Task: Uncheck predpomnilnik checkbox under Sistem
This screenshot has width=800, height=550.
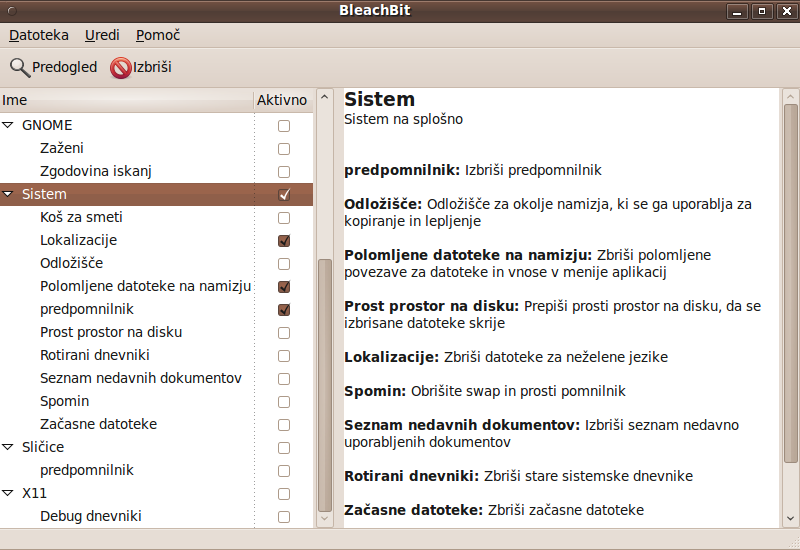Action: (284, 310)
